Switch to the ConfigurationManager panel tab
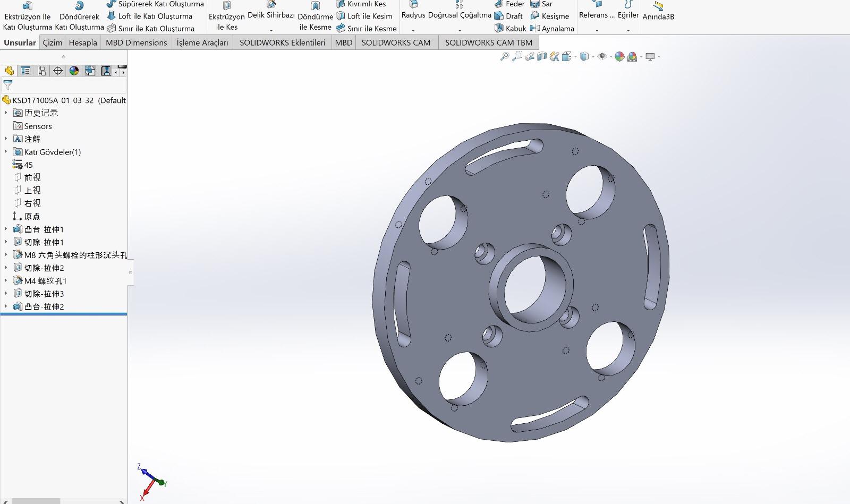The image size is (850, 504). coord(41,71)
